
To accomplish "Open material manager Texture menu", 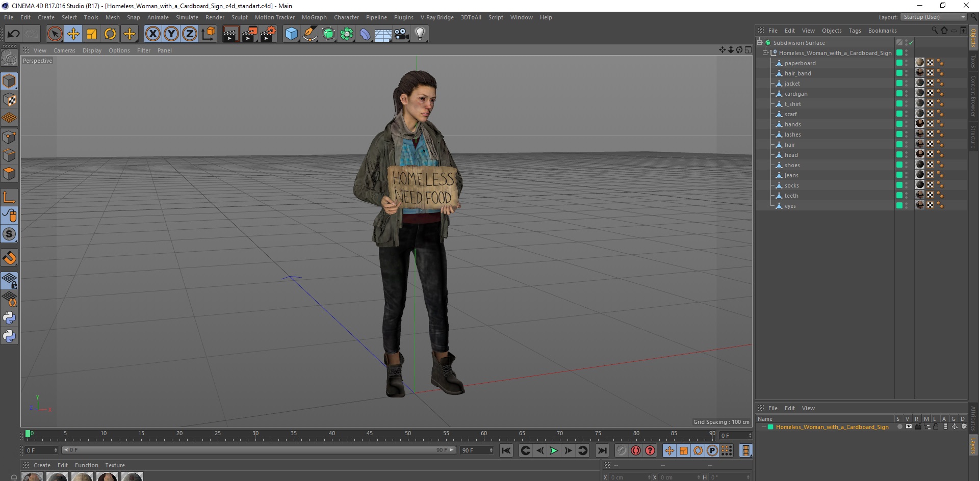I will coord(115,465).
